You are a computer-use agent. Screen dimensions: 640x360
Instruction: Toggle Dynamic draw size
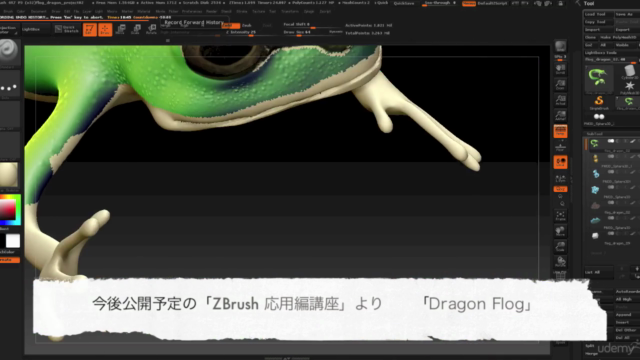336,32
